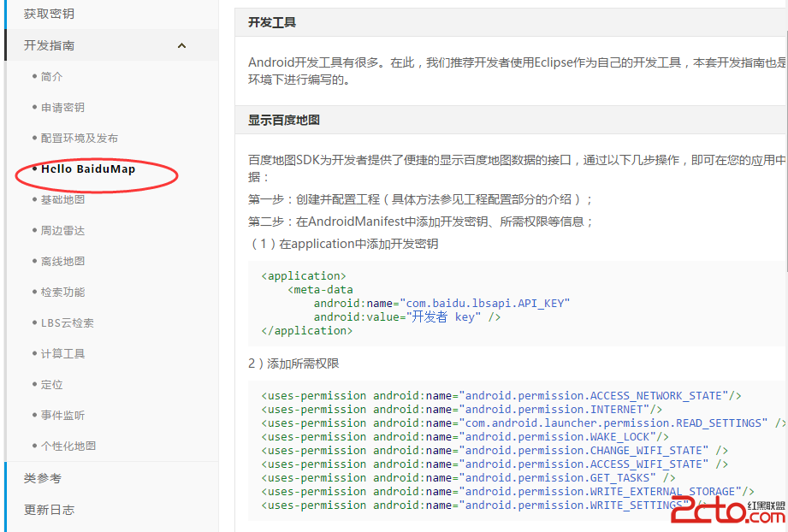The width and height of the screenshot is (788, 532).
Task: Open 个性化地图 sidebar link
Action: tap(68, 446)
